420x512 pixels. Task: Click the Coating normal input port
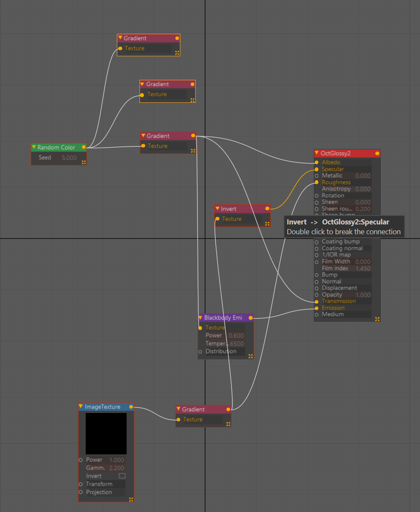[316, 248]
